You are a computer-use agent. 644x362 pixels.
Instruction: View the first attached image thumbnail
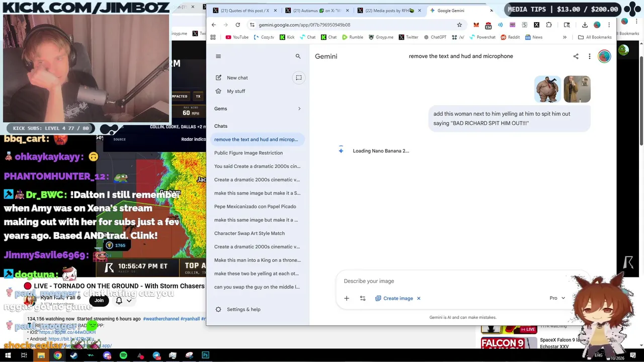(547, 89)
